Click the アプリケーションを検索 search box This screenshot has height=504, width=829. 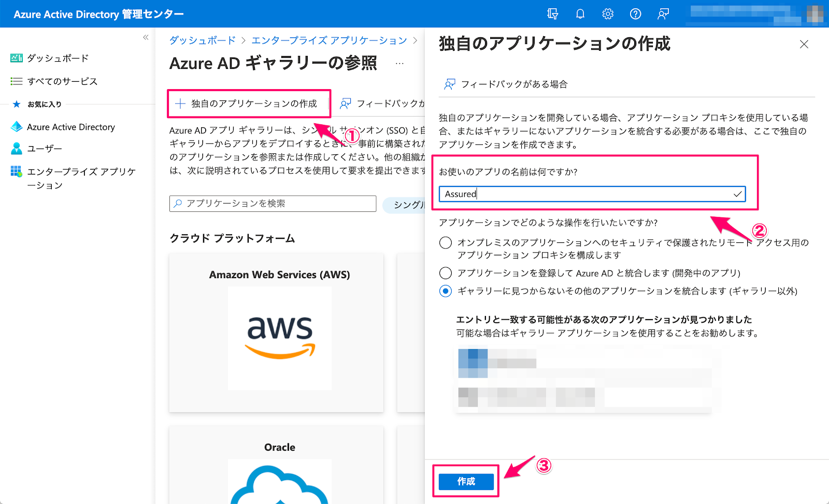pos(273,204)
